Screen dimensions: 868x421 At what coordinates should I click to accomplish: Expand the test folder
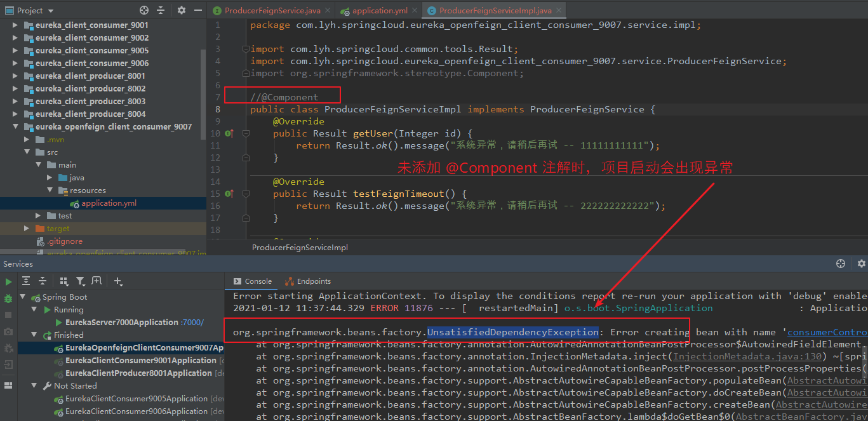[39, 216]
